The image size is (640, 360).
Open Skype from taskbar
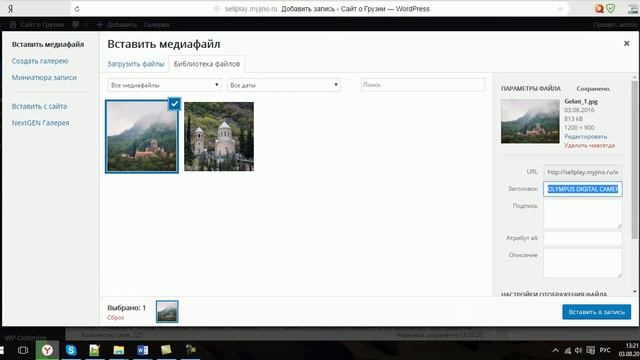coord(71,350)
